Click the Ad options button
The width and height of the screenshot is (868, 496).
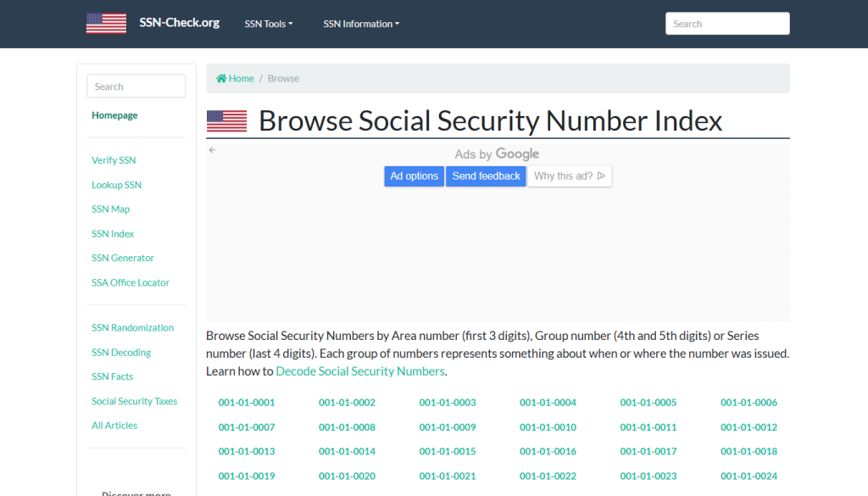(x=414, y=176)
